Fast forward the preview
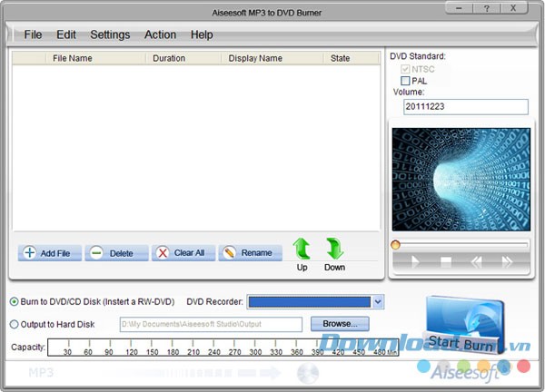 tap(507, 262)
